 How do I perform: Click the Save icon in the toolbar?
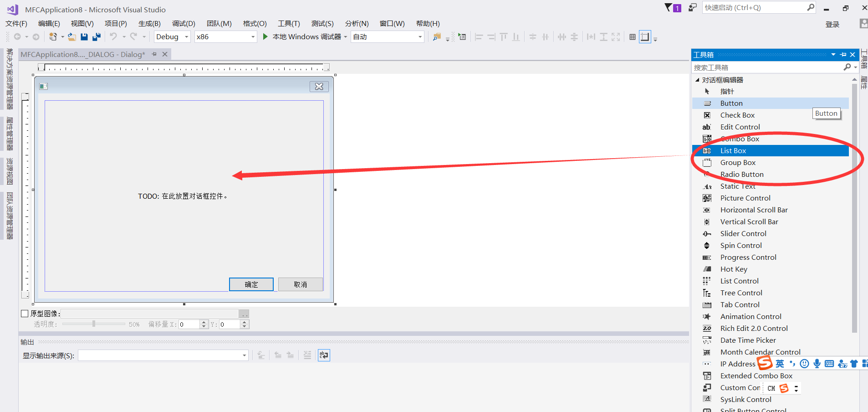pyautogui.click(x=84, y=37)
